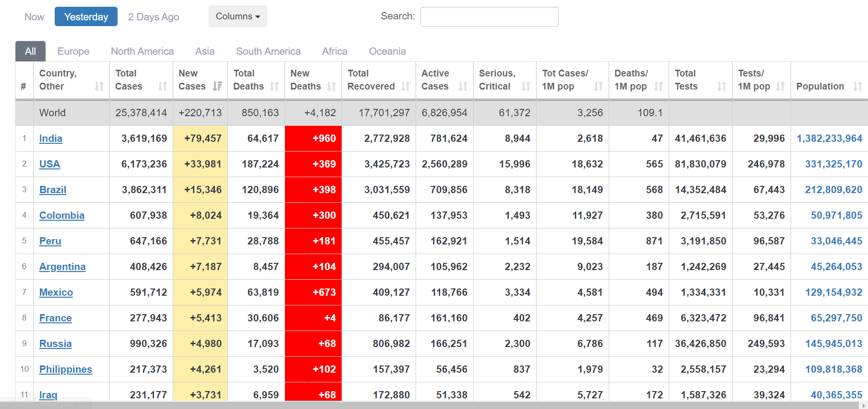Open the France country link

click(56, 318)
